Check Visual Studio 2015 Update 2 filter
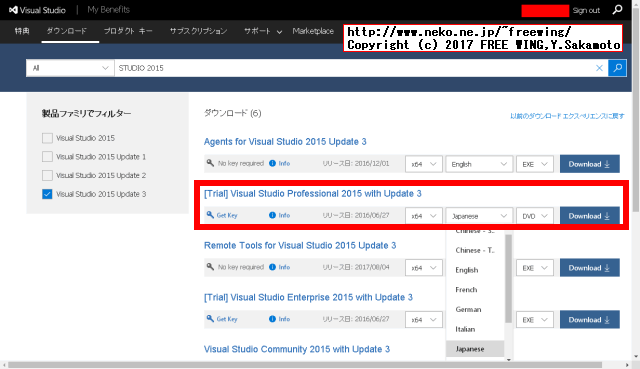Screen dimensions: 640x369 pyautogui.click(x=47, y=176)
